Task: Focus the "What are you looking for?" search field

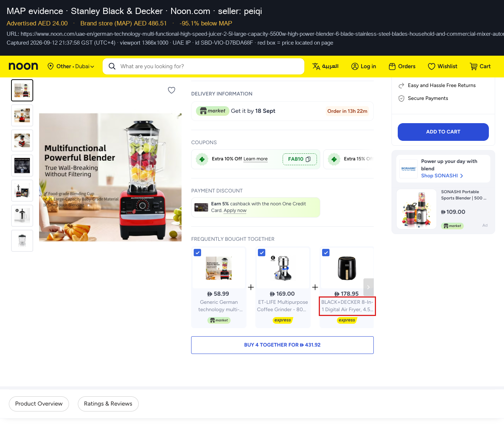Action: tap(203, 66)
